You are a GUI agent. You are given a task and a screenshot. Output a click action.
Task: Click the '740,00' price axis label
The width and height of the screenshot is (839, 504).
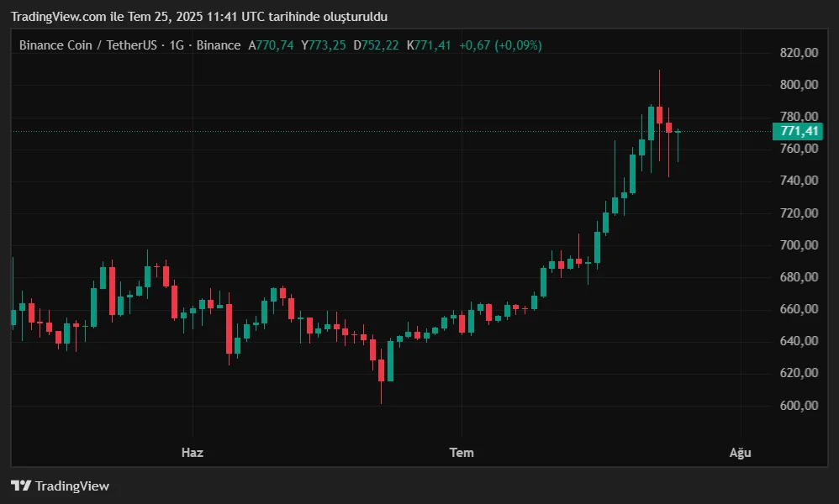pos(799,180)
